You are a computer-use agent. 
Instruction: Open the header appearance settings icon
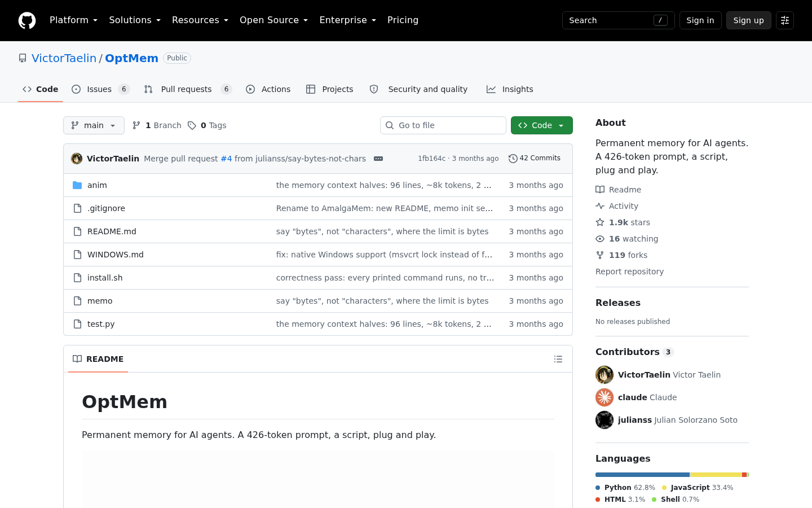coord(785,20)
